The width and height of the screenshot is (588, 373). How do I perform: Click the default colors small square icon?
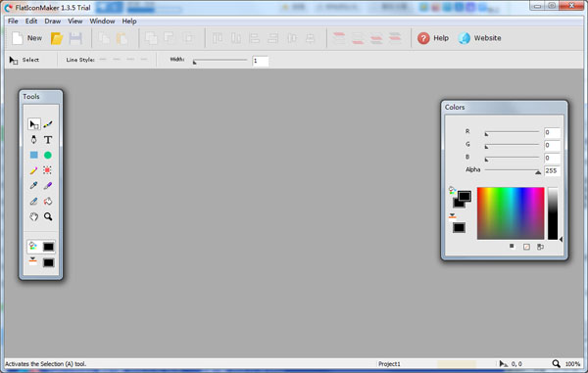(512, 246)
